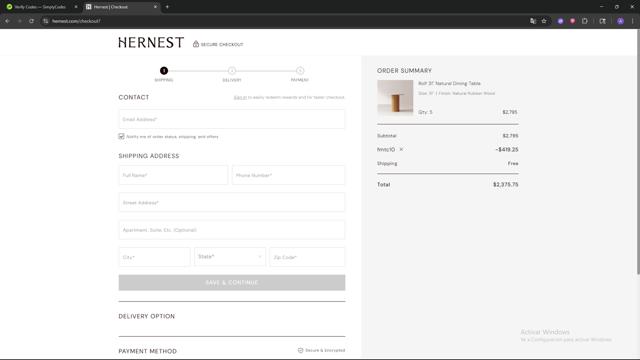Click the Sign in link
The image size is (640, 360).
[x=240, y=97]
